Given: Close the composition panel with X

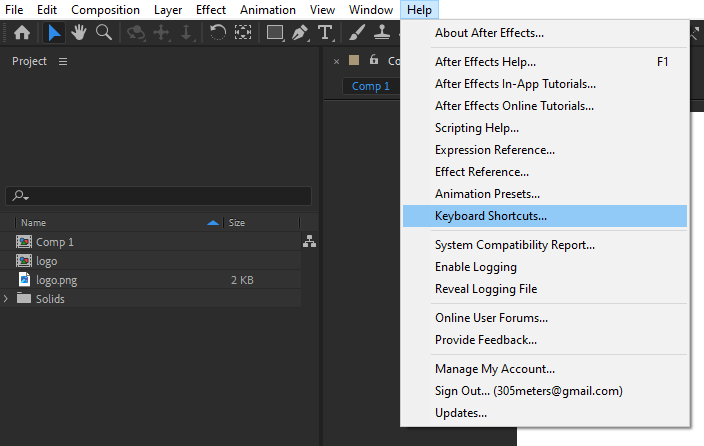Looking at the screenshot, I should tap(336, 62).
